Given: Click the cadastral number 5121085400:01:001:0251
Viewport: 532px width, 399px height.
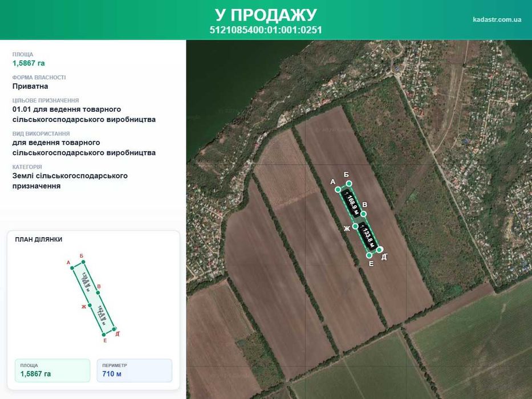Looking at the screenshot, I should (266, 30).
